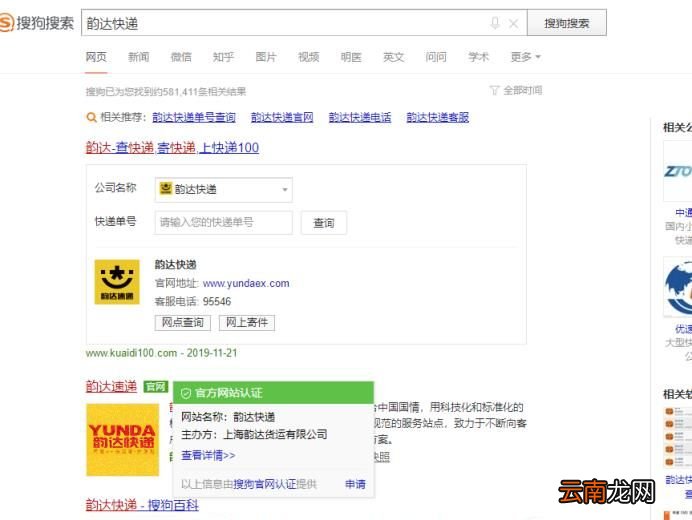Open the 韵达速递 result title

click(111, 386)
